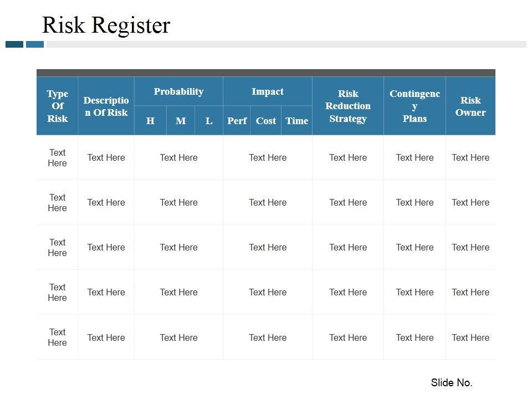Select the Impact header cell

[268, 91]
